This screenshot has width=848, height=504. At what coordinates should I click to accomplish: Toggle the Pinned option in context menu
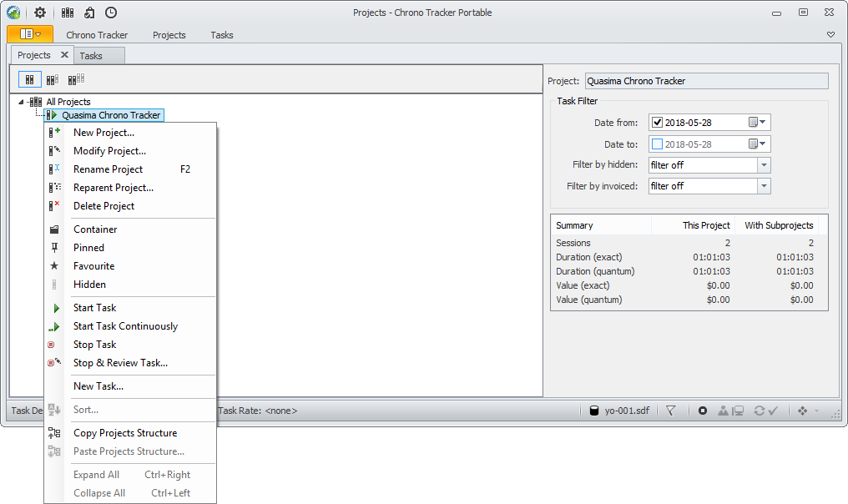pos(130,248)
